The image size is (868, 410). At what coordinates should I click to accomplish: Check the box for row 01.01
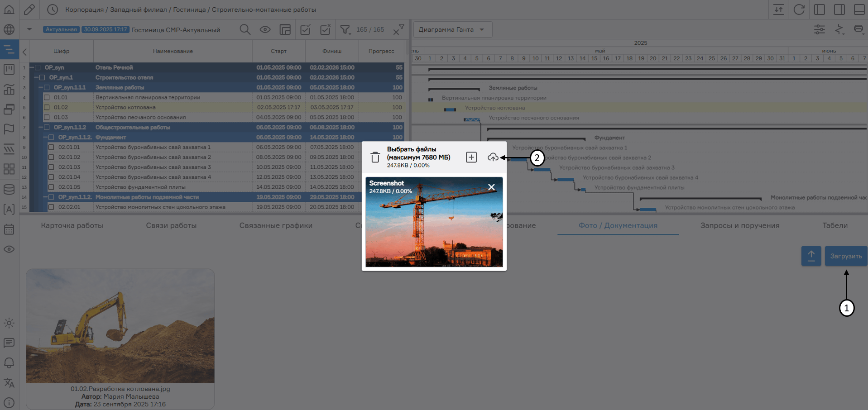[x=47, y=97]
